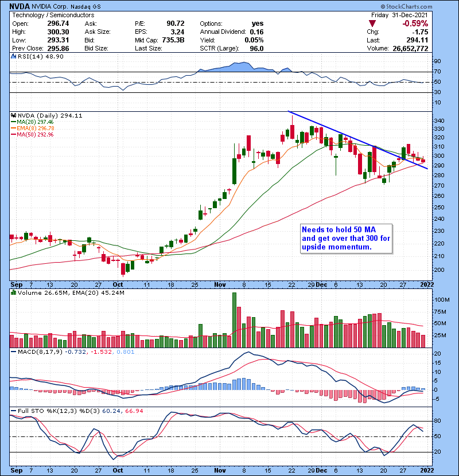Screen dimensions: 459x476
Task: Click the MACD(8,17,9) indicator label
Action: tap(40, 352)
